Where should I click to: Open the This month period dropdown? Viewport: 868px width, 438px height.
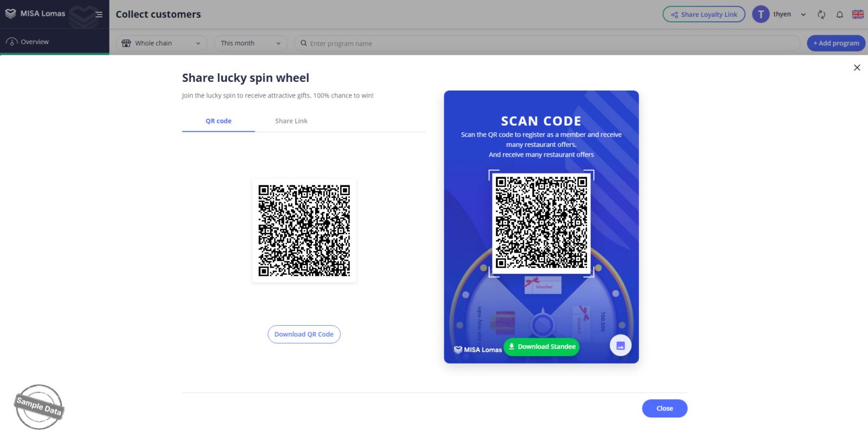251,43
